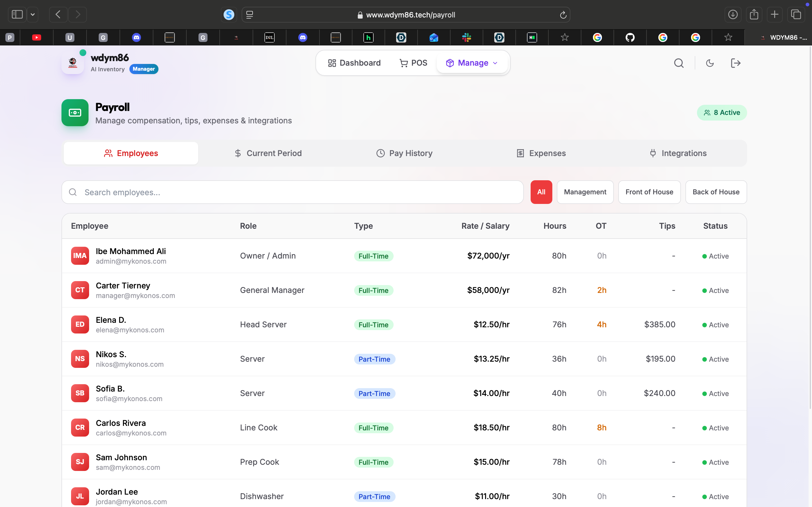Open Safari sidebar options chevron
Screen dimensions: 812x507
pyautogui.click(x=32, y=14)
